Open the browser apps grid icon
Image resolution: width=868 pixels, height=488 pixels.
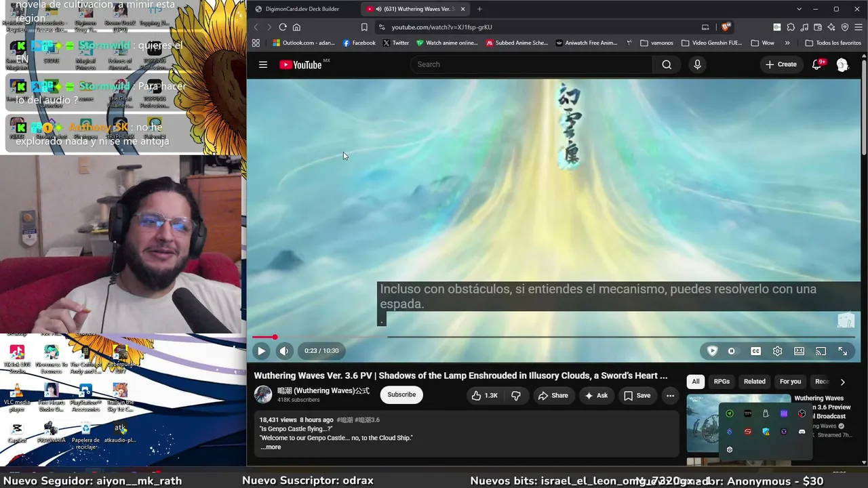tap(256, 43)
